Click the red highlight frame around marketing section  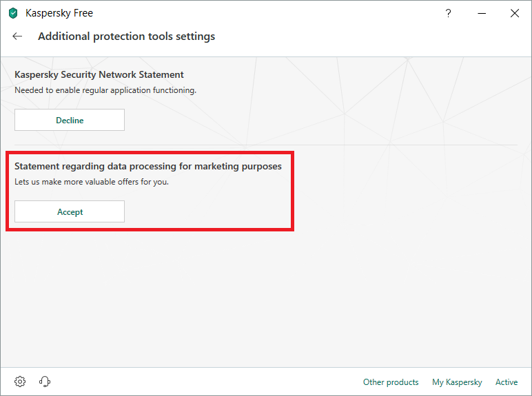[294, 193]
